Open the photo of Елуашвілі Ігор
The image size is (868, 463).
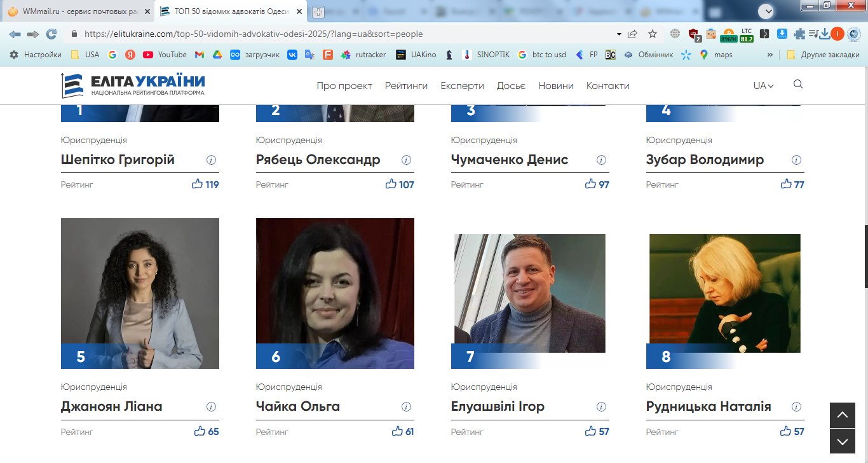tap(530, 293)
